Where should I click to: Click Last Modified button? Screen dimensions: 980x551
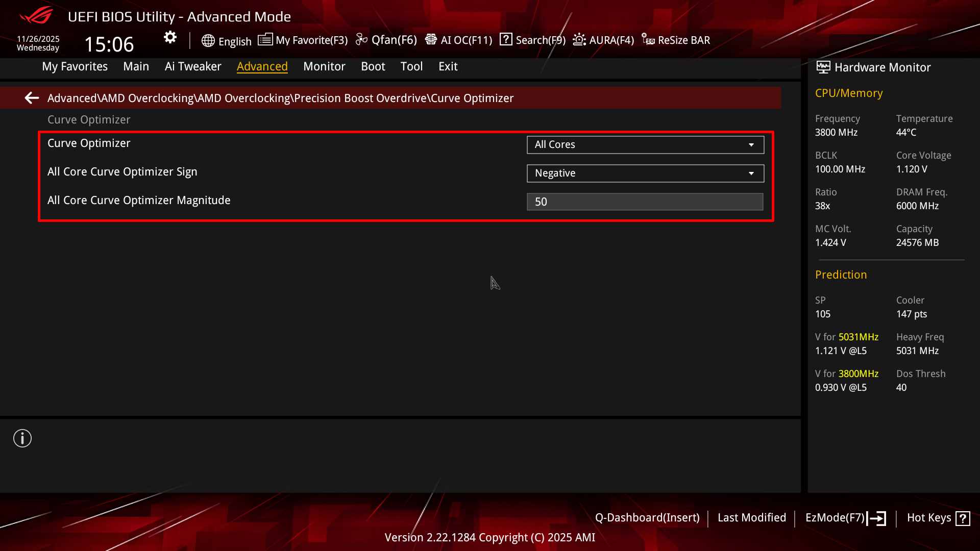click(x=751, y=518)
